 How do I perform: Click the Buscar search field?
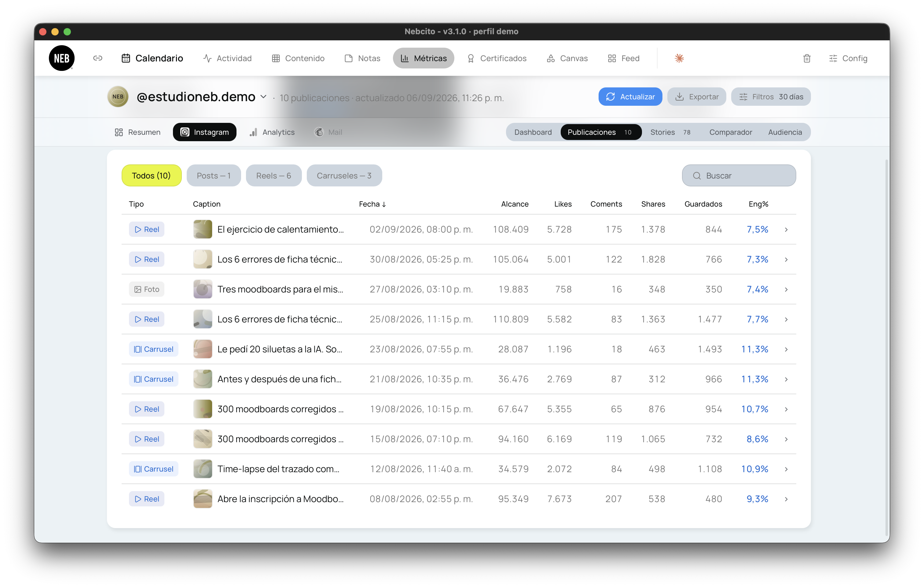coord(739,176)
